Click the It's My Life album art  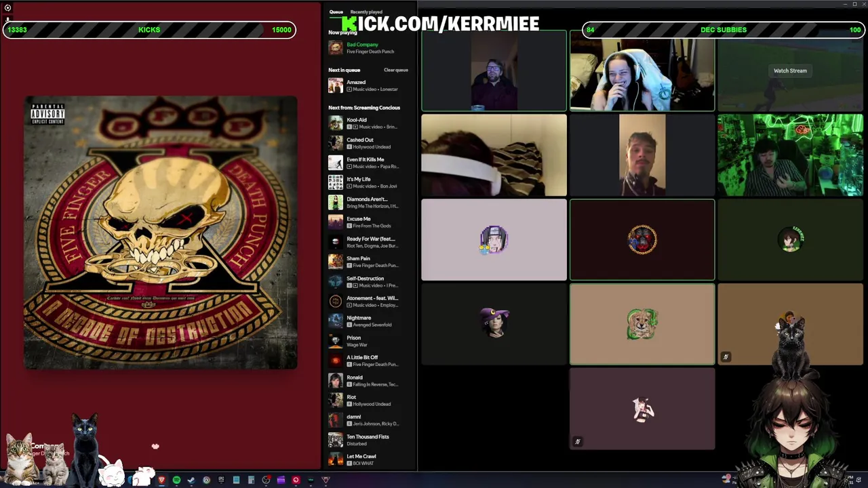coord(335,182)
